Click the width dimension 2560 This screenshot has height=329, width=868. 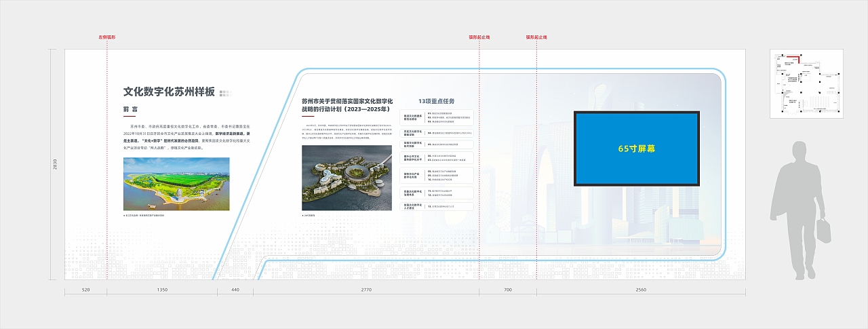[x=641, y=290]
